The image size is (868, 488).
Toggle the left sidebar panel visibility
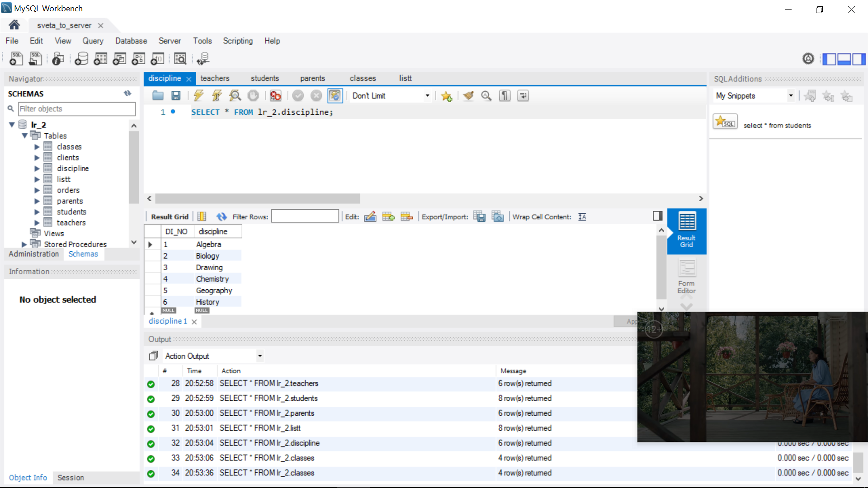pyautogui.click(x=829, y=59)
